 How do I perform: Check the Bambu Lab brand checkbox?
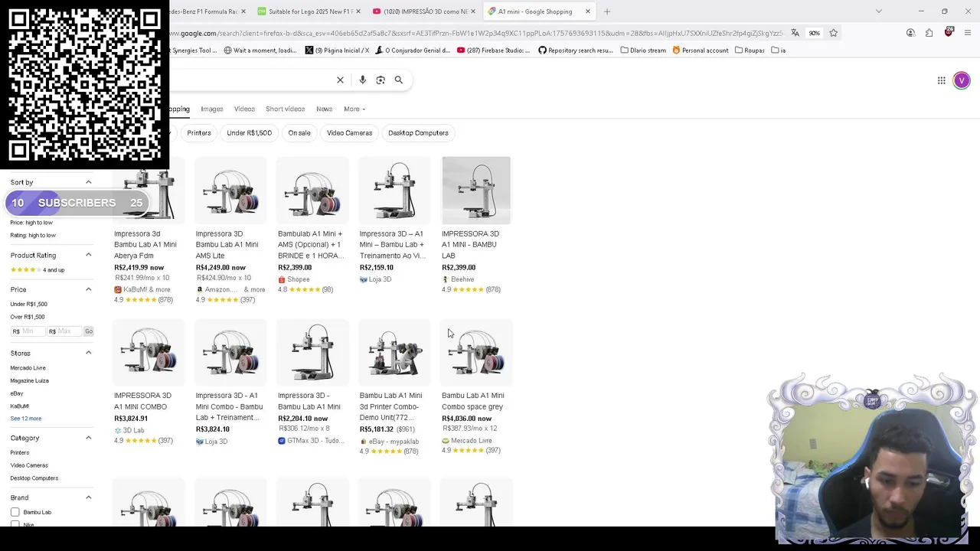(15, 512)
